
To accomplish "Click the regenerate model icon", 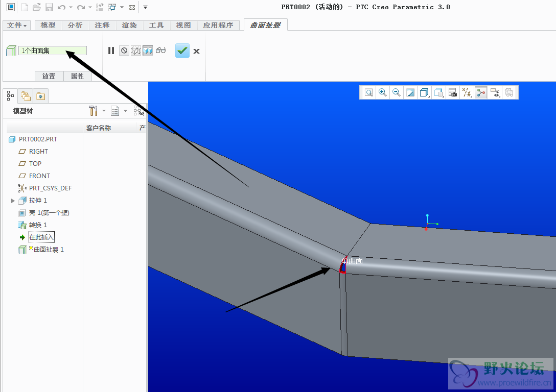I will (x=100, y=7).
